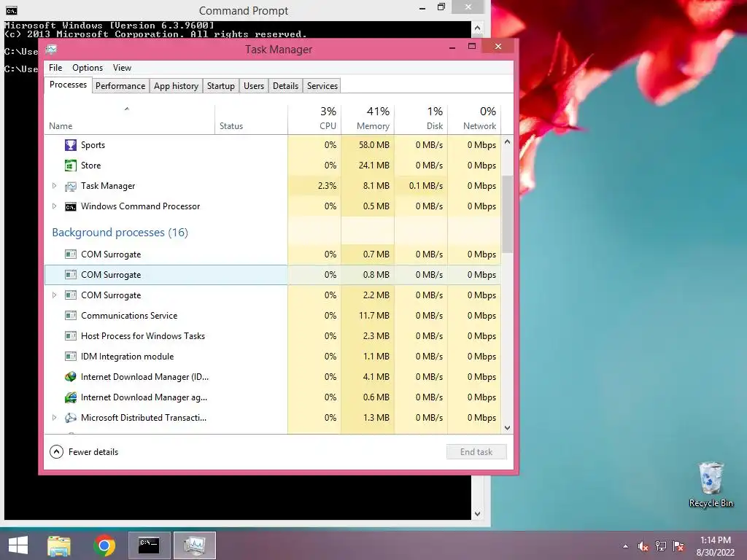Screen dimensions: 747x560
Task: Click the Task Manager process icon
Action: (x=71, y=186)
